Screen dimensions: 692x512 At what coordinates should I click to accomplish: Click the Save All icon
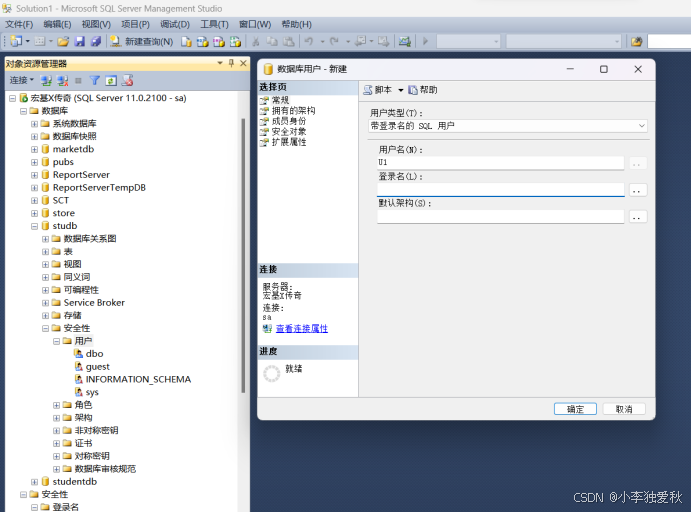pos(95,41)
